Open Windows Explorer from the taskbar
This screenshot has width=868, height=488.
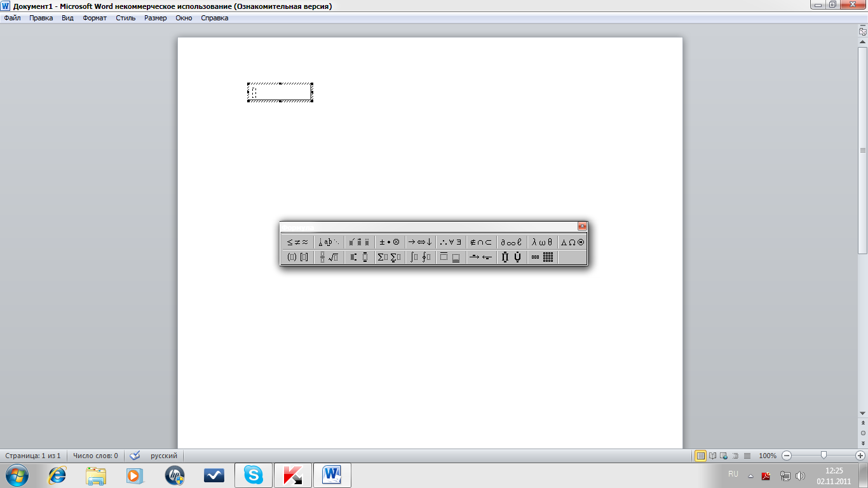coord(96,475)
